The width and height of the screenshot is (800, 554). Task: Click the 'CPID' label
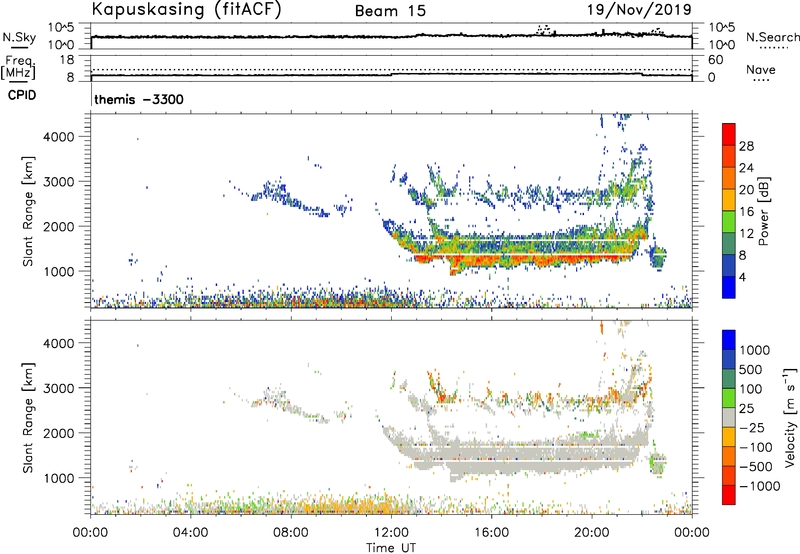[22, 95]
